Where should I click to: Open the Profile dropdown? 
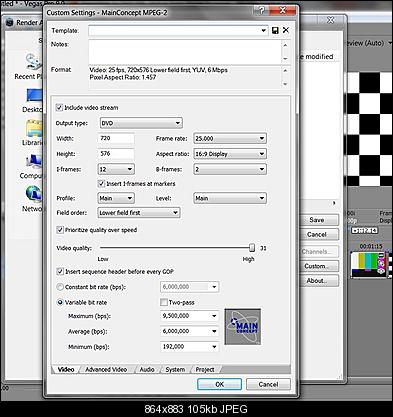pos(116,198)
